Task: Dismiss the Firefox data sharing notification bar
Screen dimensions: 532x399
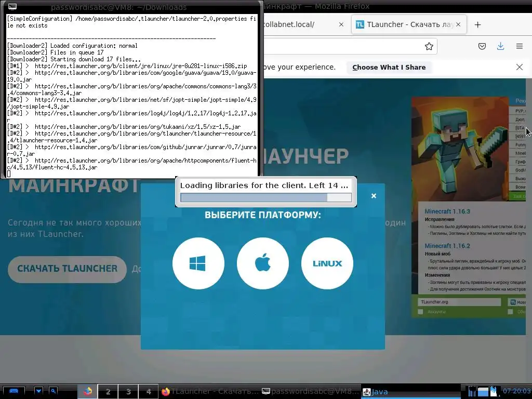Action: 519,67
